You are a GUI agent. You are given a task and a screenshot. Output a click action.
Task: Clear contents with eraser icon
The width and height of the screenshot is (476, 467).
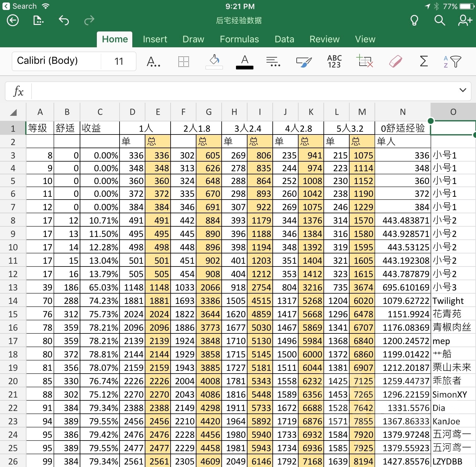(395, 62)
